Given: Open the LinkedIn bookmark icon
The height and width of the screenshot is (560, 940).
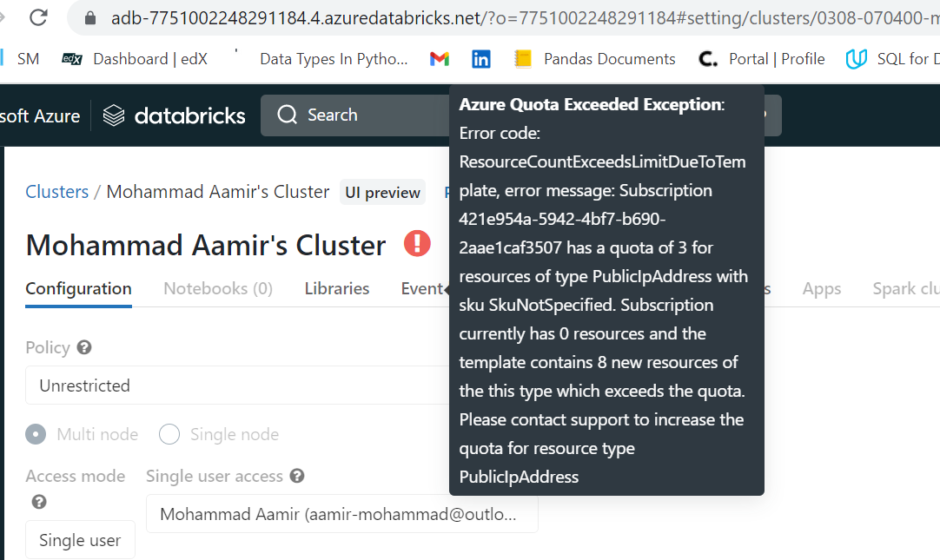Looking at the screenshot, I should click(480, 59).
